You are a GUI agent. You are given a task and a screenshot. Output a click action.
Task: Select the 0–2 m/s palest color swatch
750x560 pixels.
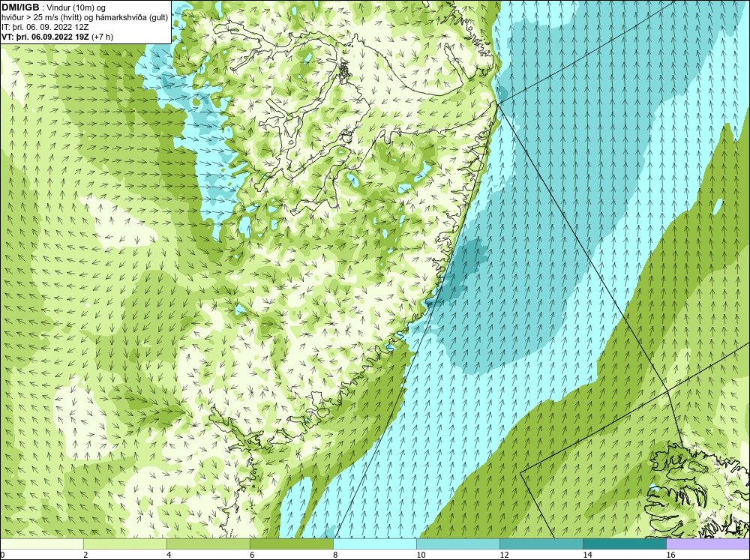click(x=42, y=544)
